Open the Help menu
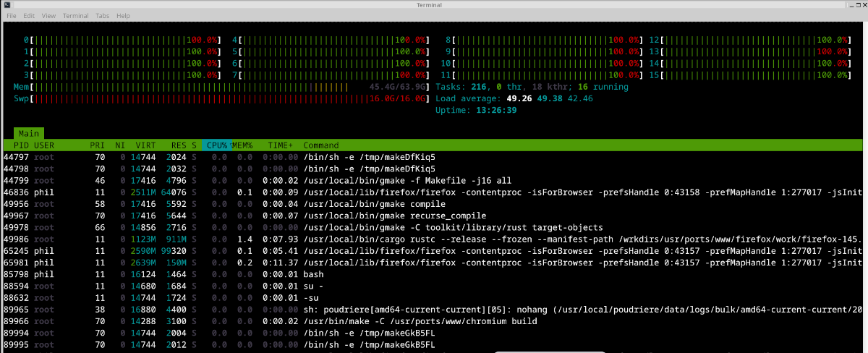Viewport: 868px width, 353px height. (x=123, y=15)
